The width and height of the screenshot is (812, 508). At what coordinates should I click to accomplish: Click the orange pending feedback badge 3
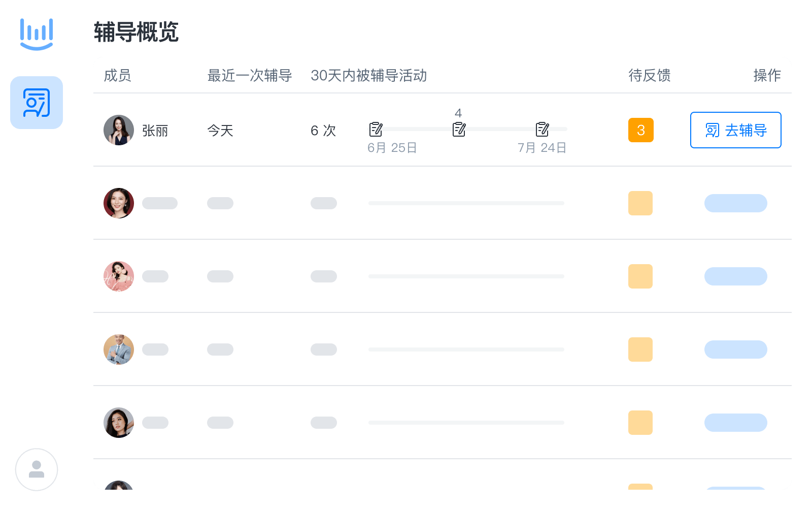(641, 130)
